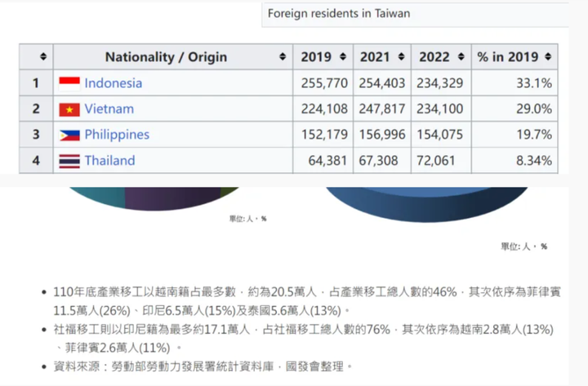Click the Philippines flag icon
Screen dimensions: 588x386
69,135
